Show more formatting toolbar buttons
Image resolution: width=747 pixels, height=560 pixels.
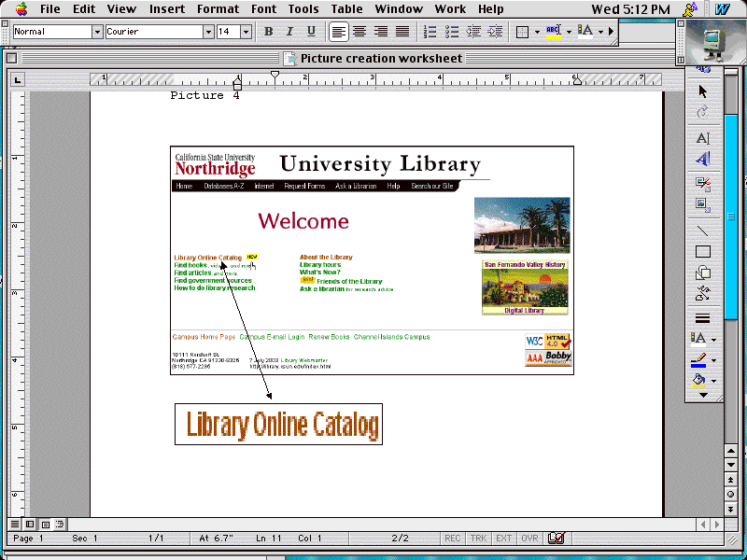612,32
